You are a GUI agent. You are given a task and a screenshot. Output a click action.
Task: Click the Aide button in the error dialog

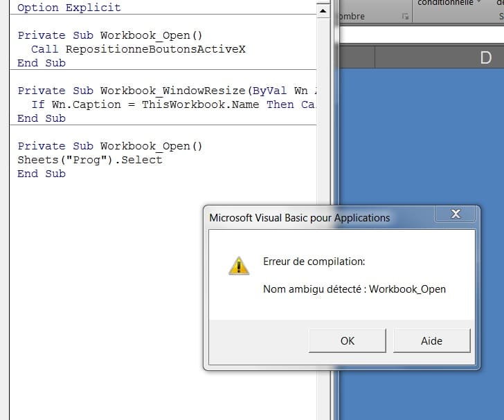(x=432, y=340)
